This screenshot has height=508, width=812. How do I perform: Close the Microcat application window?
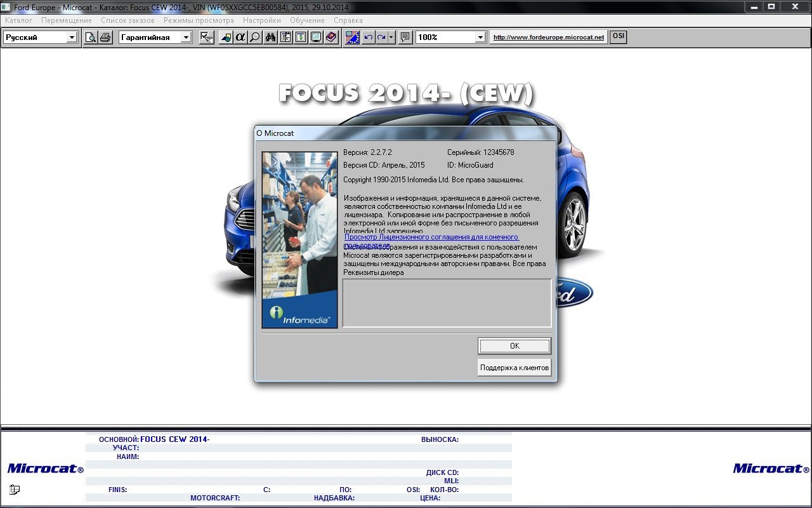(x=796, y=6)
